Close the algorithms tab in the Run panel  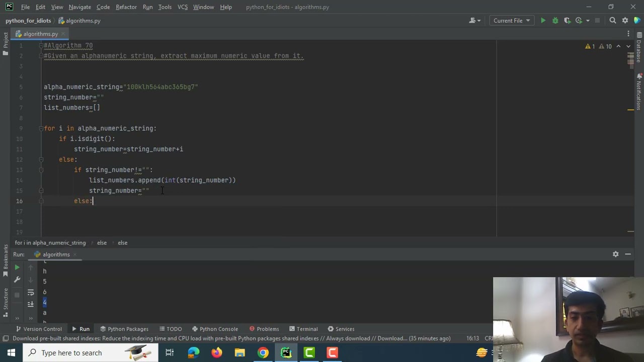pos(75,254)
